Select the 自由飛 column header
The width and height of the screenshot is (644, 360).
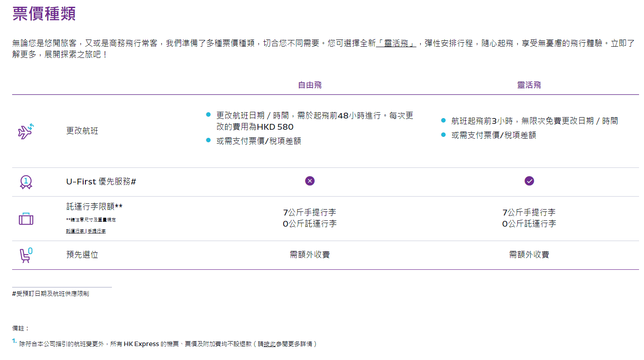point(310,85)
